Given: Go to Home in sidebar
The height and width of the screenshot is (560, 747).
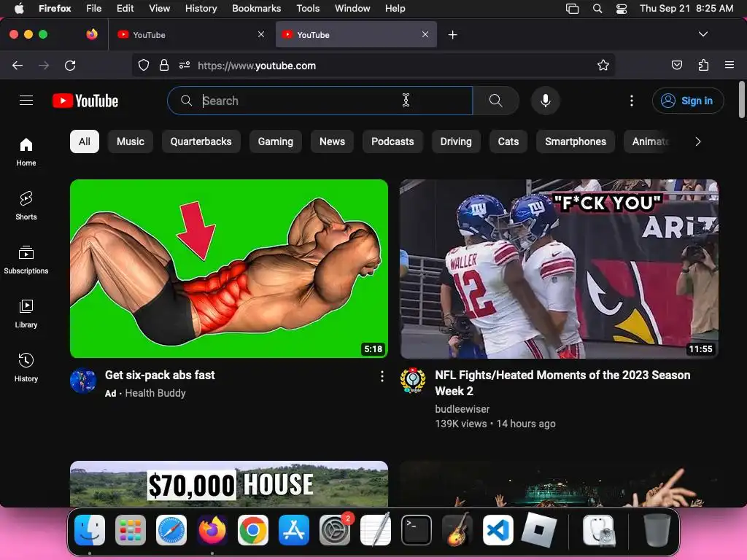Looking at the screenshot, I should coord(26,152).
